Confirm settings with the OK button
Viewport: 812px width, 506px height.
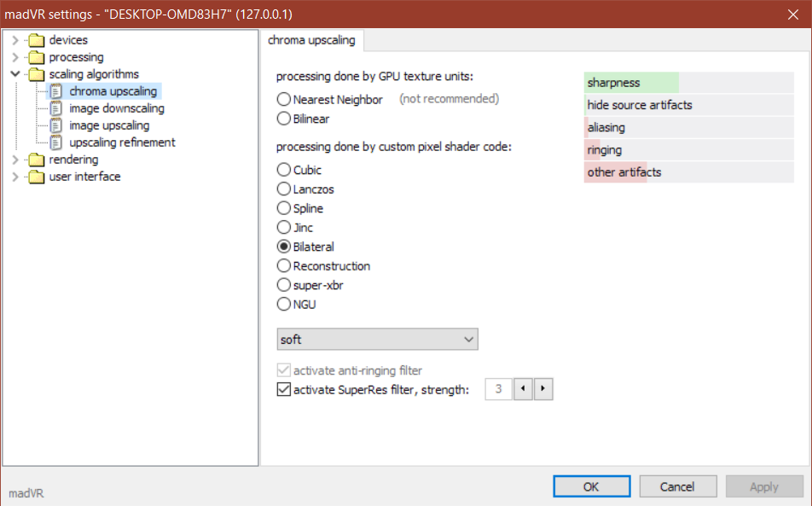[x=592, y=486]
